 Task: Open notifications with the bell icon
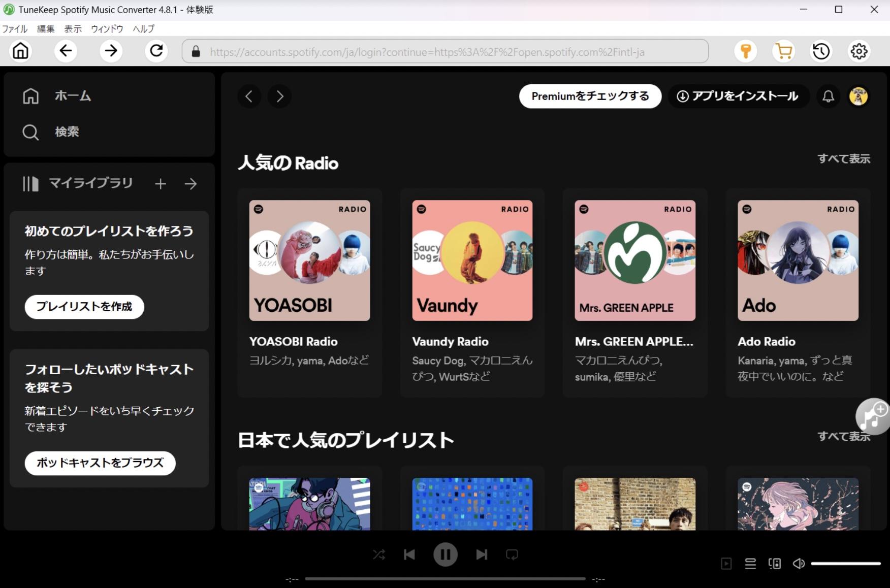click(828, 96)
